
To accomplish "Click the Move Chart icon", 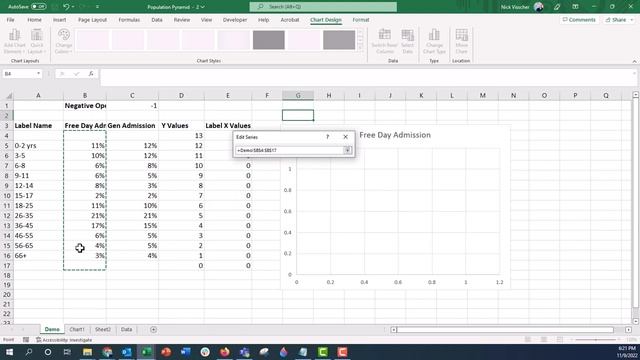I will (x=462, y=41).
